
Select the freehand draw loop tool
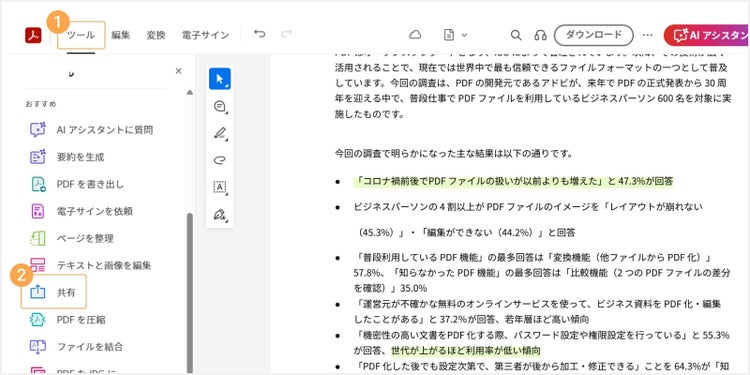click(x=220, y=160)
